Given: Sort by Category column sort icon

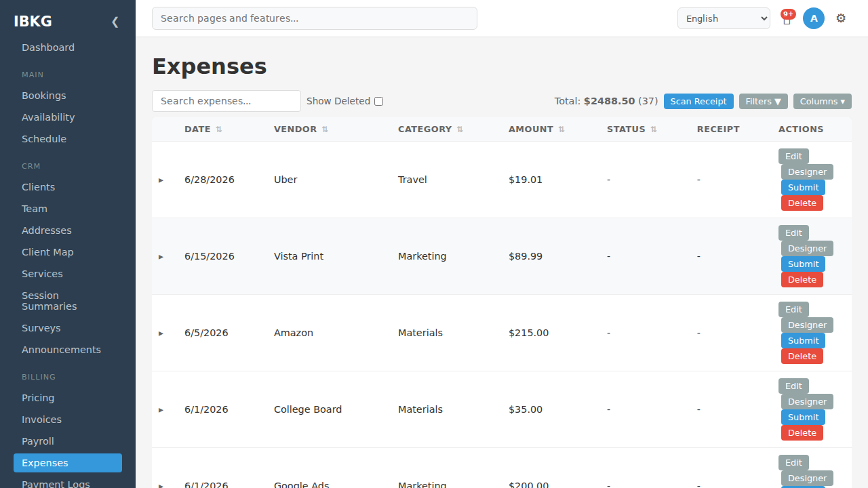Looking at the screenshot, I should (460, 129).
